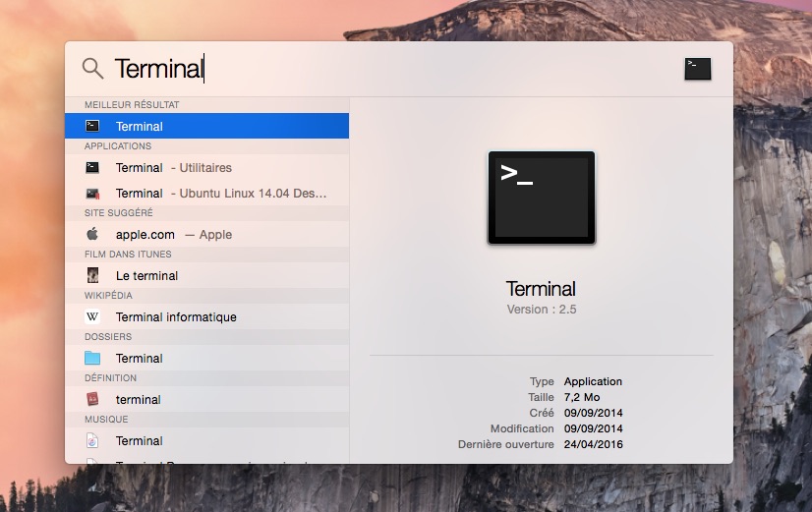Click the large Terminal preview icon
The width and height of the screenshot is (812, 512).
click(x=541, y=198)
